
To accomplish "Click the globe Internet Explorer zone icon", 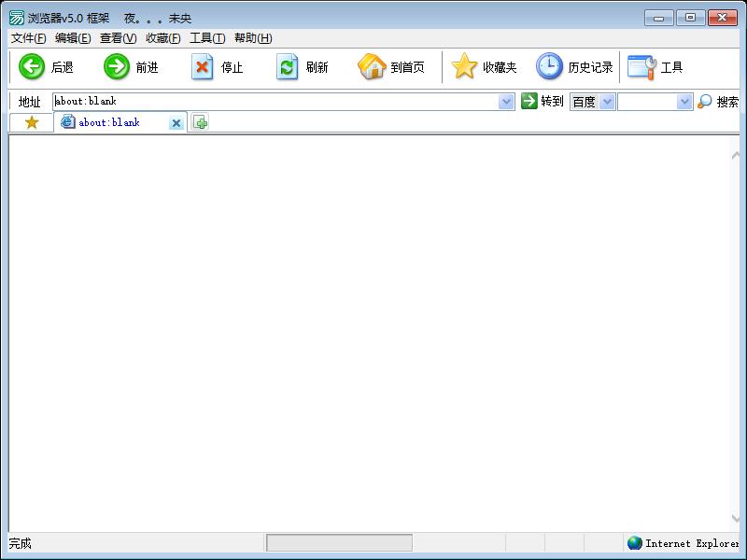I will tap(634, 543).
